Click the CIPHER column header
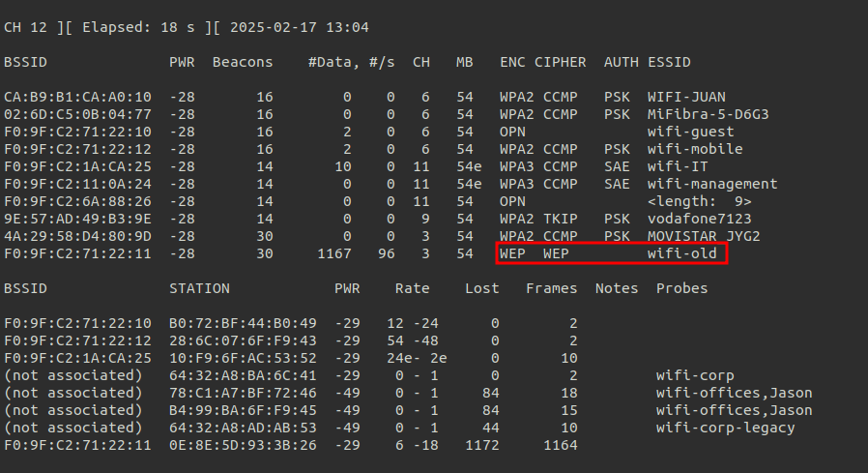Image resolution: width=868 pixels, height=473 pixels. [561, 62]
